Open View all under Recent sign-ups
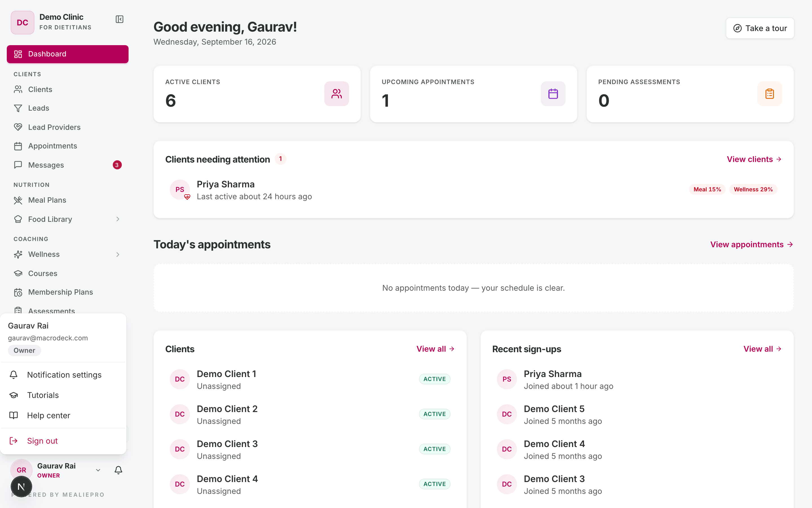Viewport: 812px width, 508px height. tap(763, 349)
